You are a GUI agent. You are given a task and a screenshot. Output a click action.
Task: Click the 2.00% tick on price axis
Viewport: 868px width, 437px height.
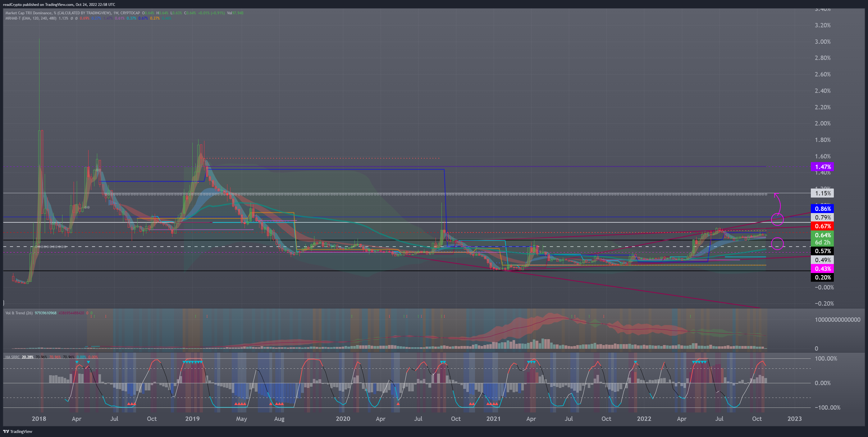[823, 123]
